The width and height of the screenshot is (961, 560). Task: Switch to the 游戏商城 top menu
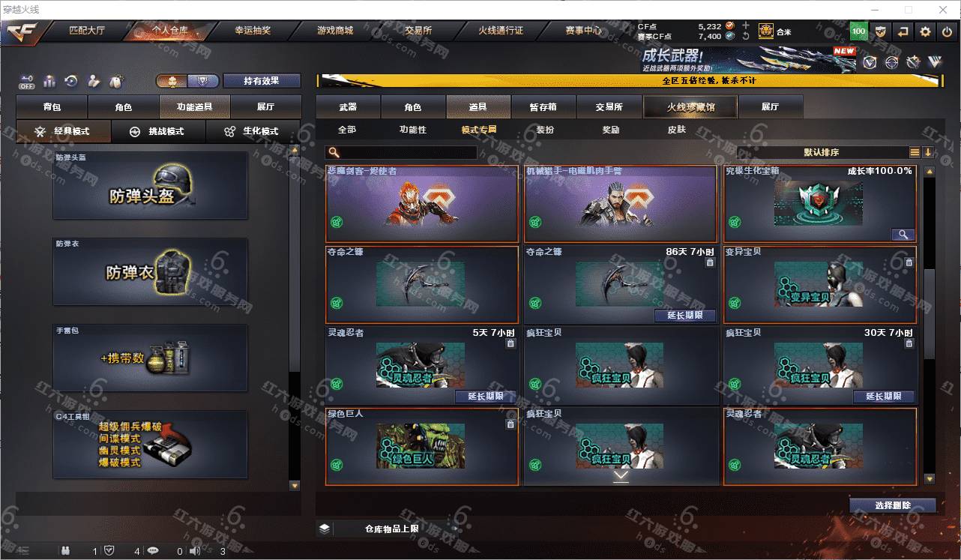335,31
